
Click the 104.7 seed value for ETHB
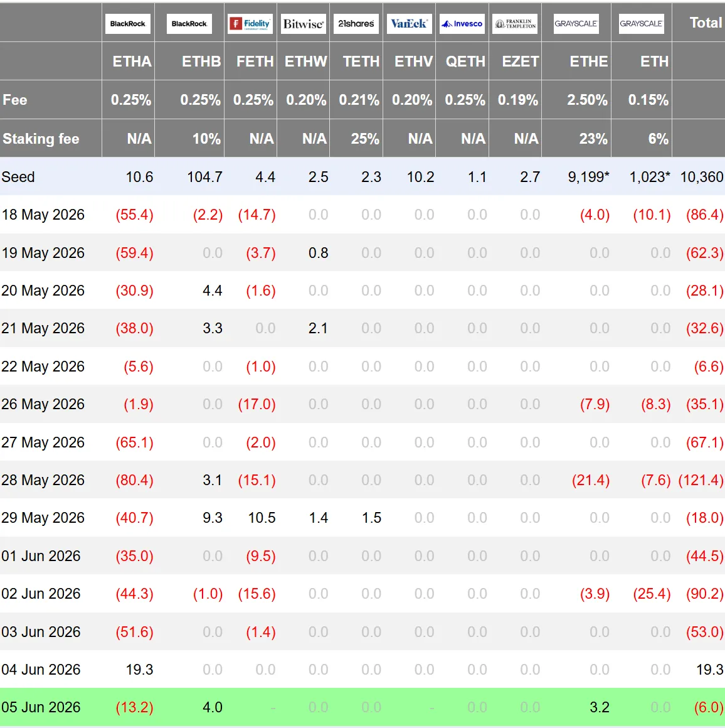click(x=204, y=177)
